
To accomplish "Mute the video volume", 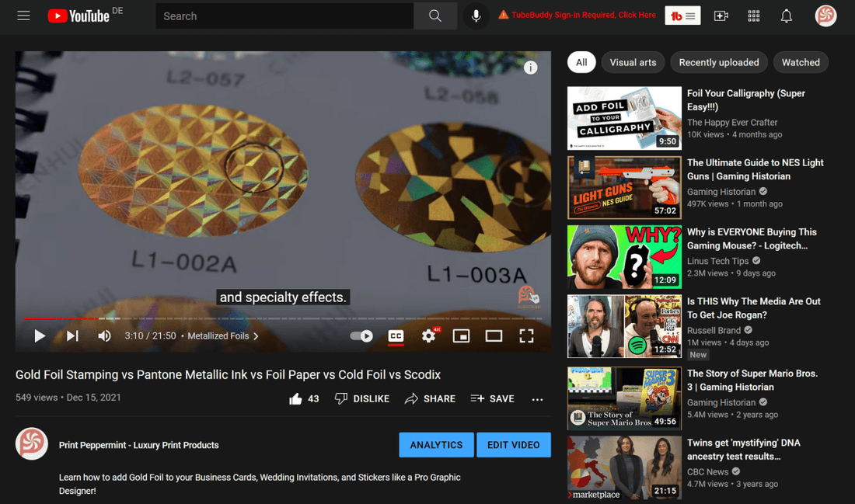I will point(104,336).
